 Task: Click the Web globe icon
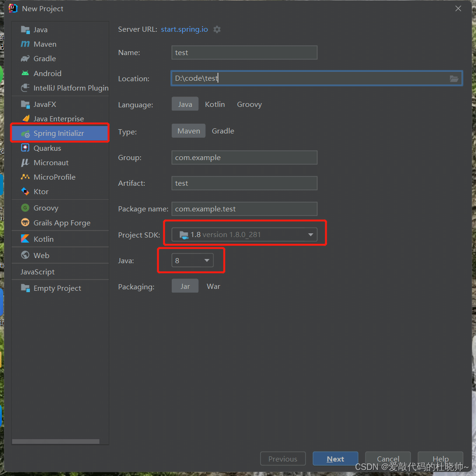25,255
